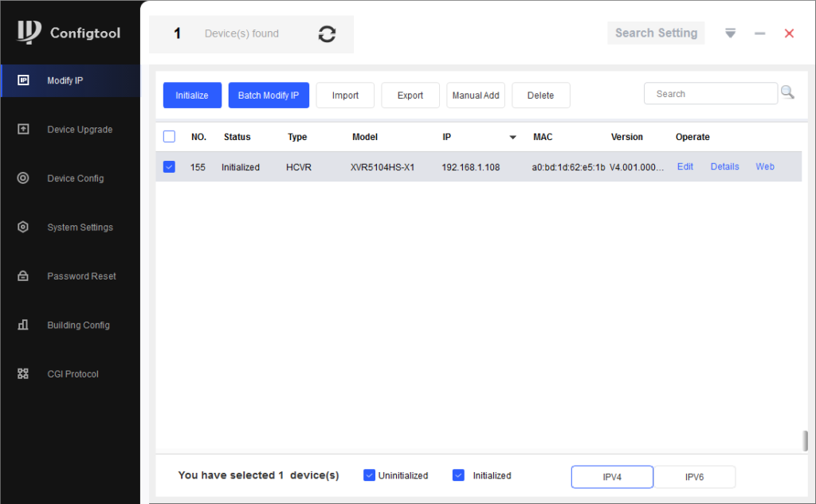Click the CGI Protocol sidebar icon
816x504 pixels.
(x=23, y=373)
